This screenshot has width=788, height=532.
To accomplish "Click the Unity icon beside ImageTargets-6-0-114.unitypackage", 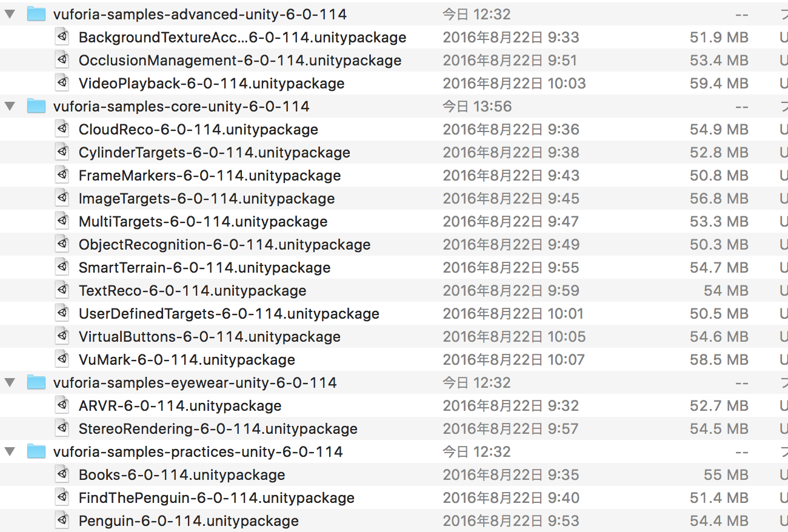I will (x=62, y=199).
